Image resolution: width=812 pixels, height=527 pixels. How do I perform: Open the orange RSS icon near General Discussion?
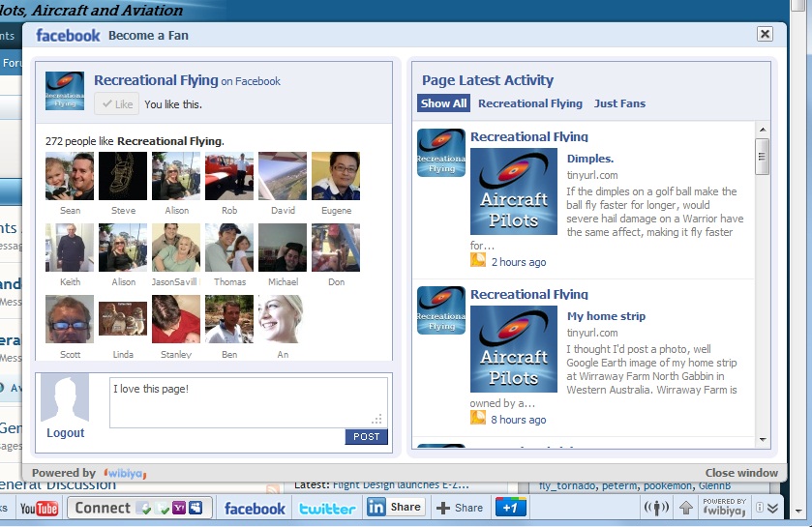pyautogui.click(x=273, y=488)
